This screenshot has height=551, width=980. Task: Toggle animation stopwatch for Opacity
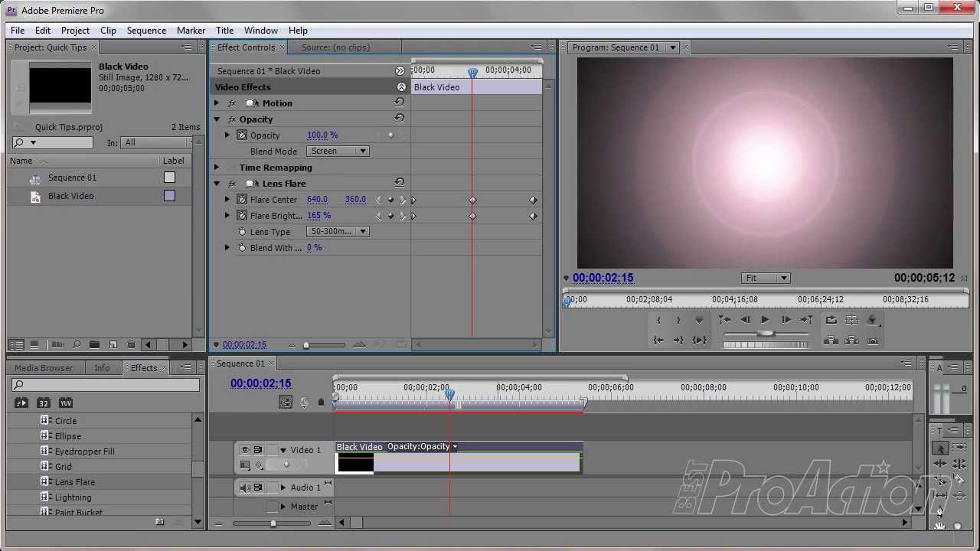click(242, 135)
